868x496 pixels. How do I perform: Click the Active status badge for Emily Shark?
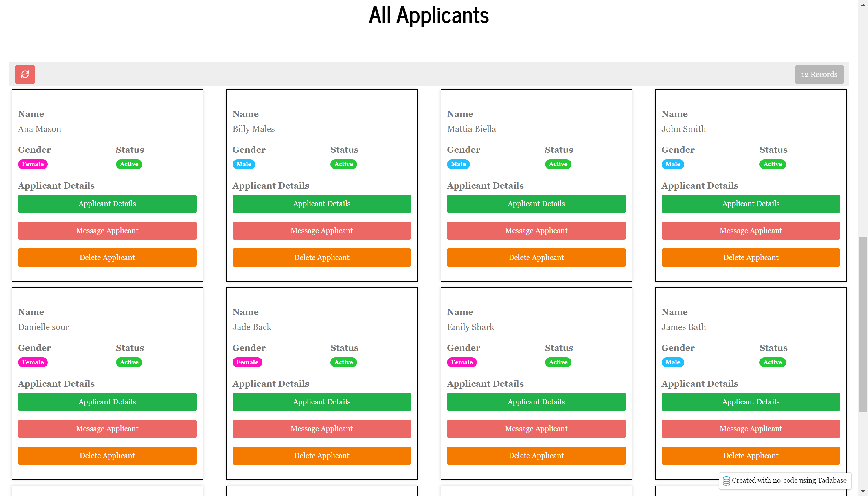[558, 362]
